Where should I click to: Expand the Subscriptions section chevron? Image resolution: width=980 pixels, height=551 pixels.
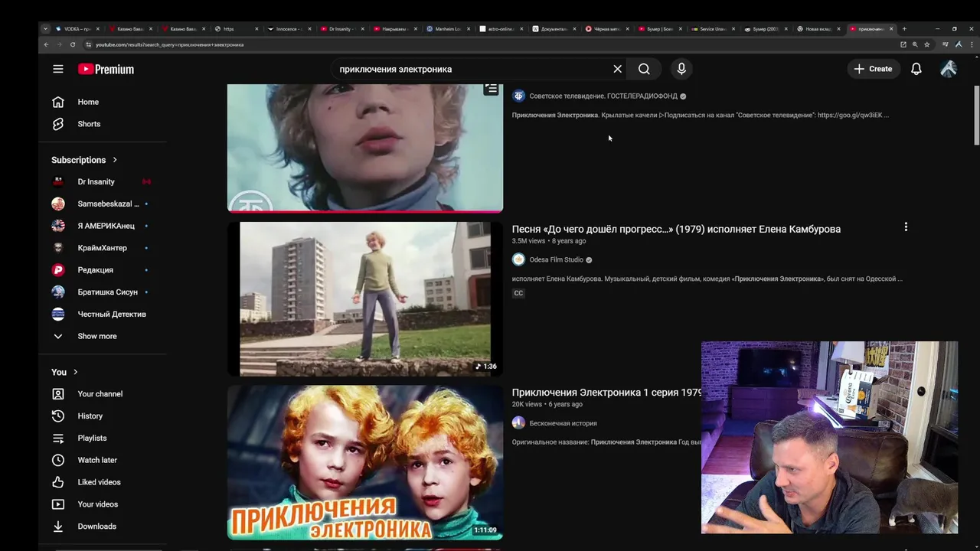click(x=115, y=160)
